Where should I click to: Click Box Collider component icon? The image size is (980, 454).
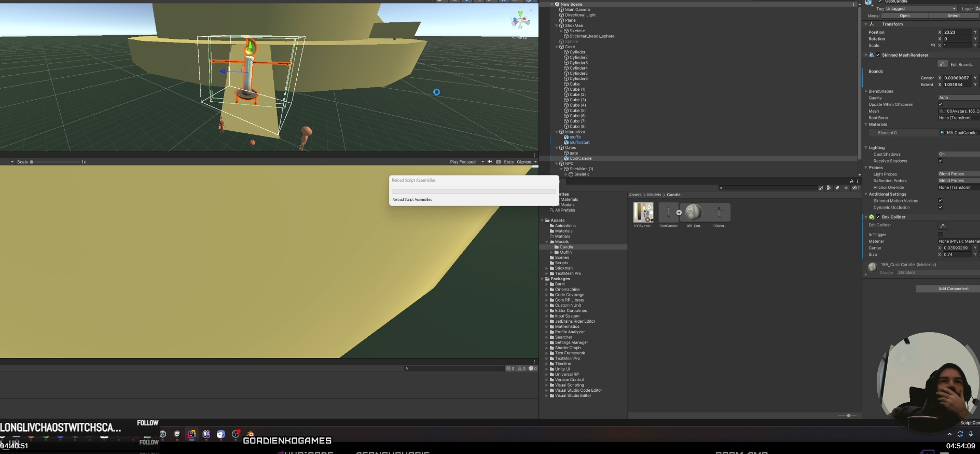[x=872, y=217]
